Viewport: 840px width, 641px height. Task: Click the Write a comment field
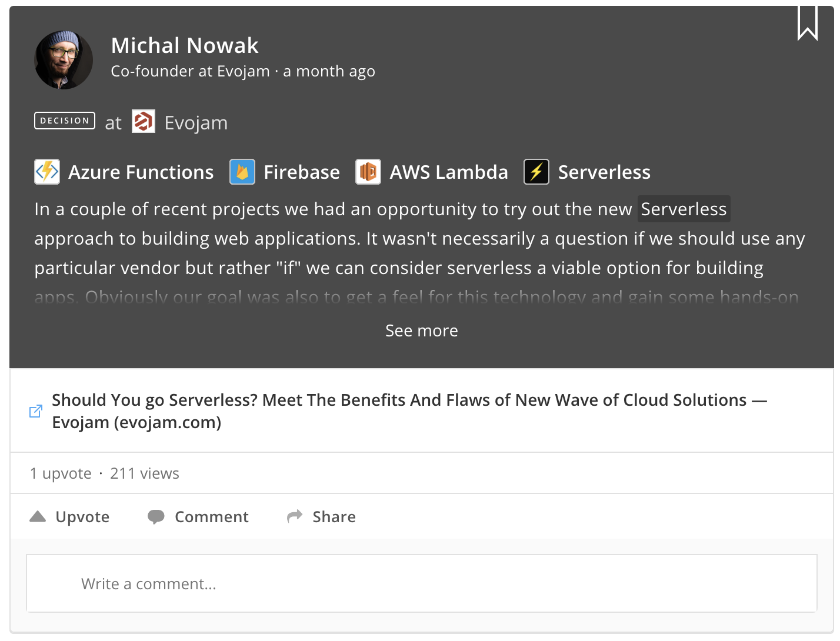[x=422, y=583]
